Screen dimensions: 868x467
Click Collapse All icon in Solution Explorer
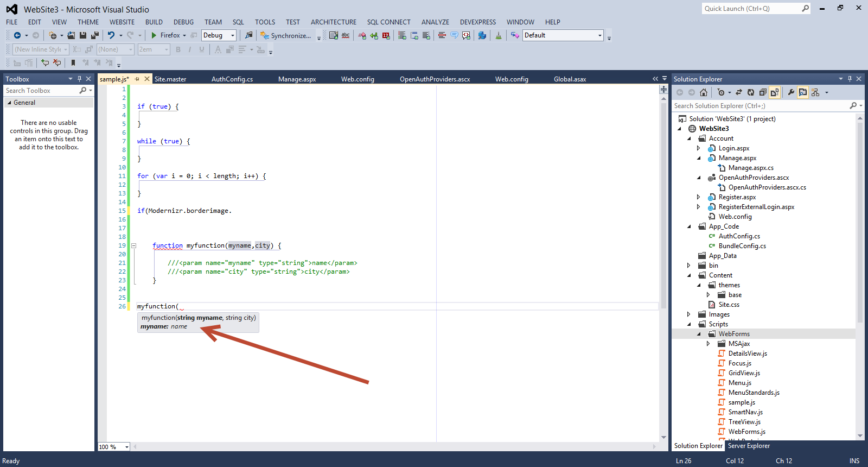(x=763, y=92)
